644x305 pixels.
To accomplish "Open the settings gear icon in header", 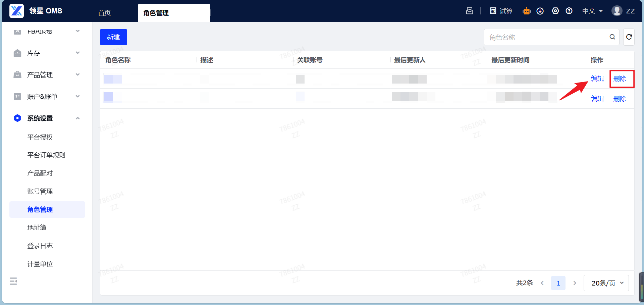I will [x=555, y=11].
